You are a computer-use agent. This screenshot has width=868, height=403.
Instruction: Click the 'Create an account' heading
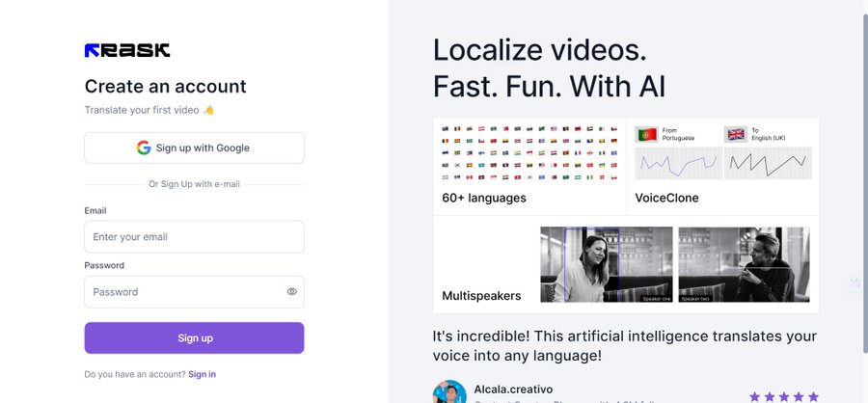tap(166, 87)
